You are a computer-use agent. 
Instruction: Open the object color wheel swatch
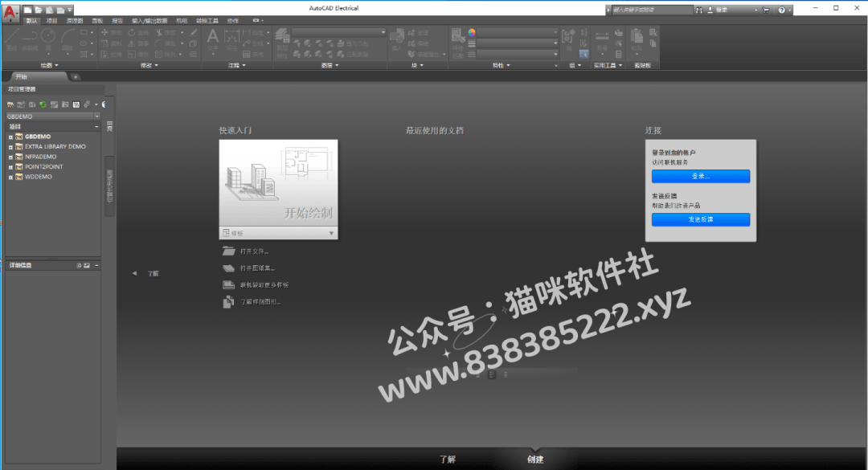(x=472, y=33)
